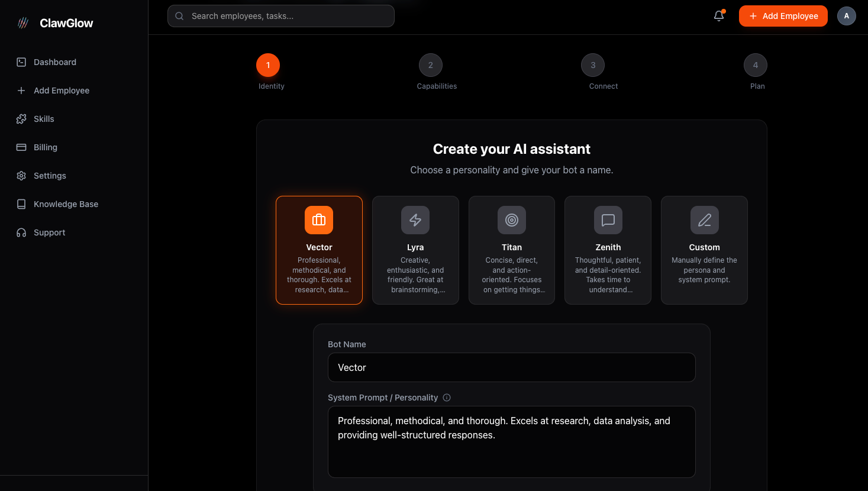
Task: Go to step 3 Connect circle
Action: [593, 65]
